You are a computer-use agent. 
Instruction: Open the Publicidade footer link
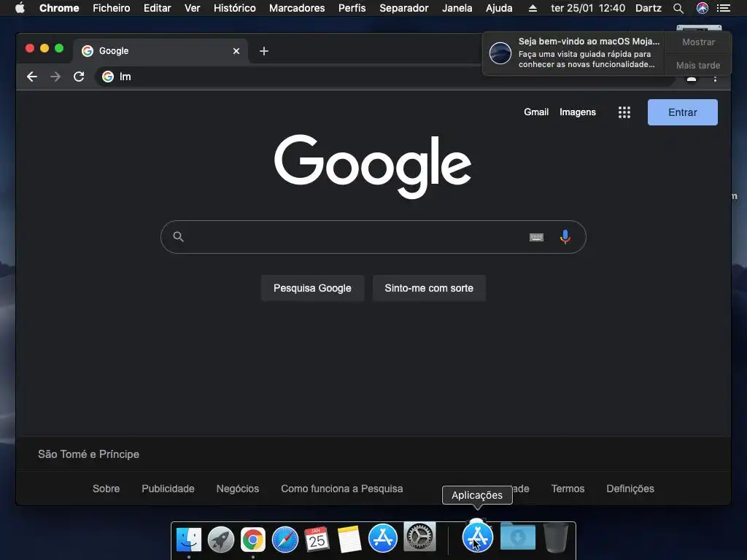168,489
